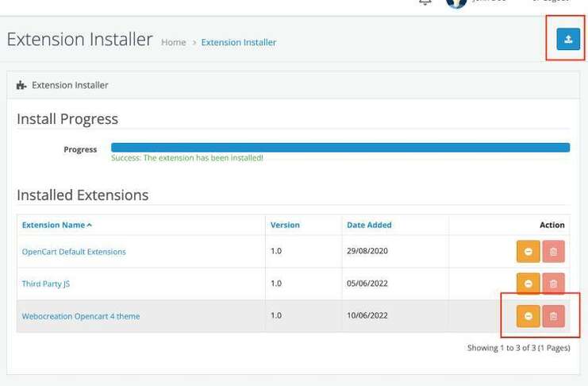Viewport: 588px width, 386px height.
Task: Click the Progress label
Action: tap(80, 149)
